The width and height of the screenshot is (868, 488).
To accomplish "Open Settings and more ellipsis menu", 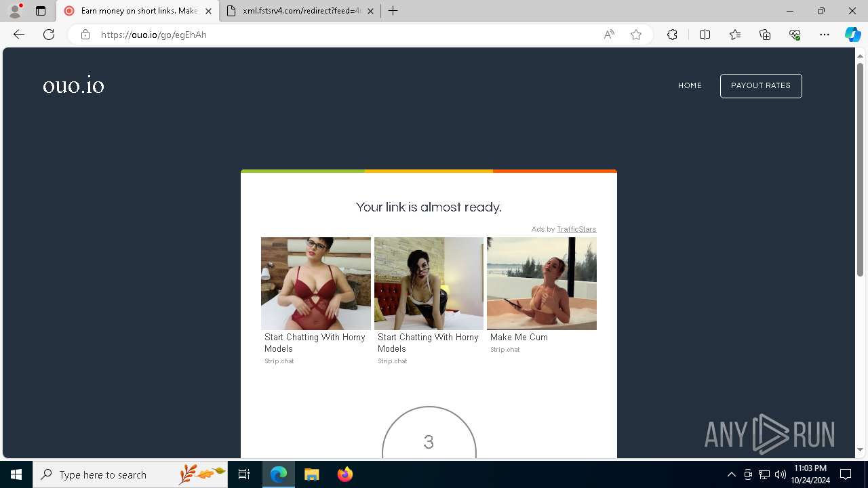I will [x=825, y=35].
